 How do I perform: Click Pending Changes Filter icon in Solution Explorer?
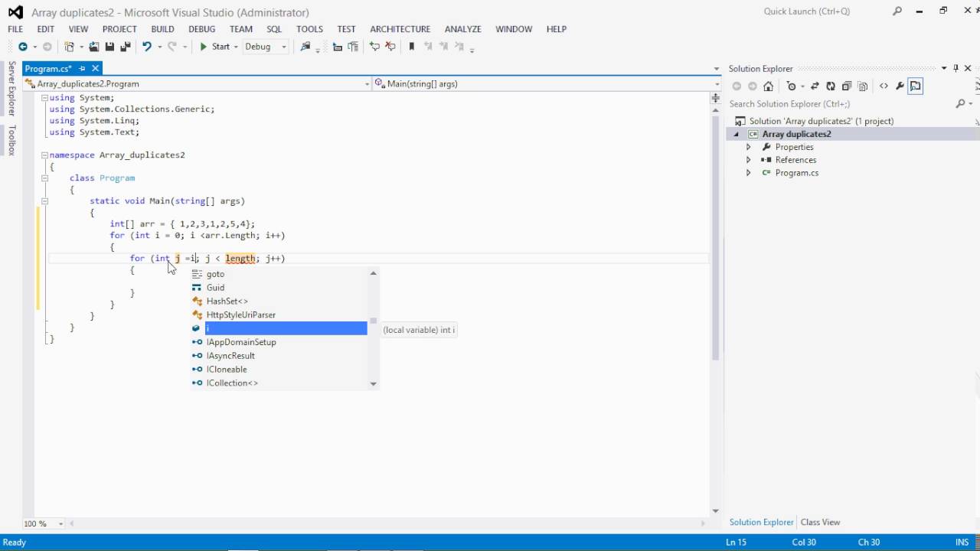pos(792,86)
